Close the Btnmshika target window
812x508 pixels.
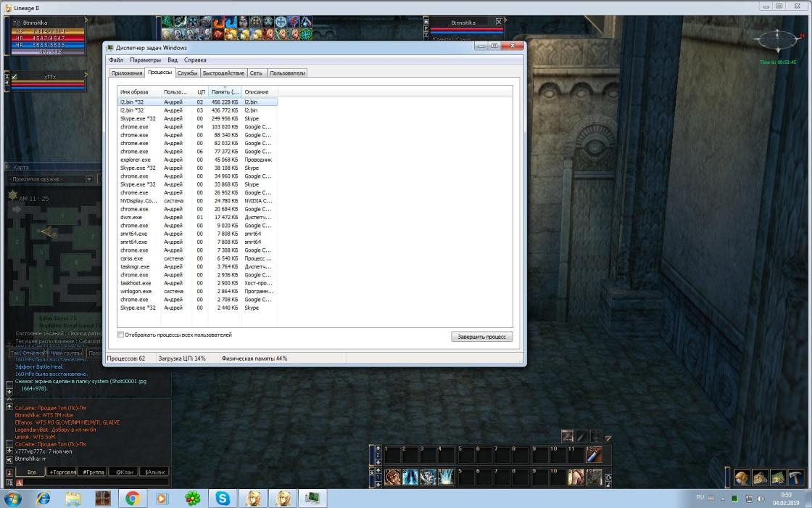499,22
